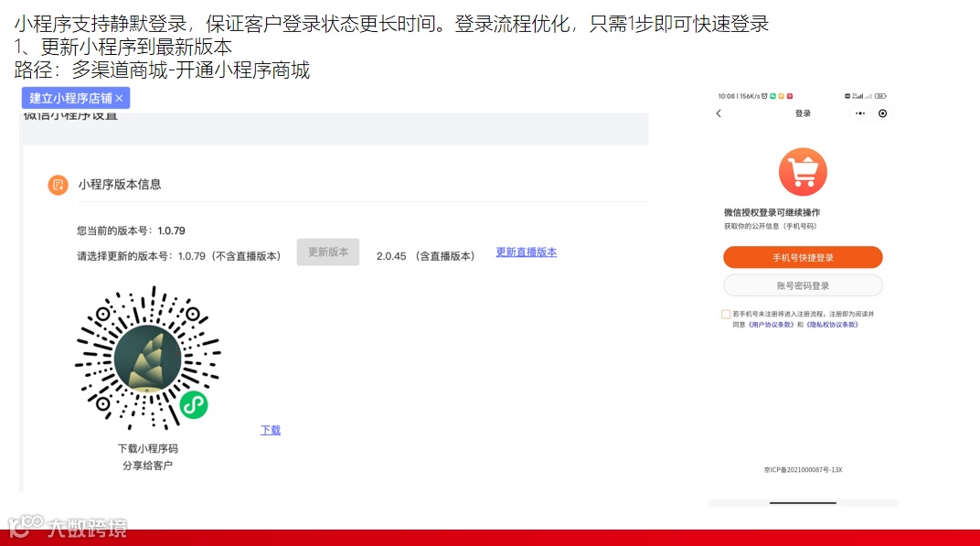The width and height of the screenshot is (980, 546).
Task: Tap the circular close target icon in phone header
Action: (882, 113)
